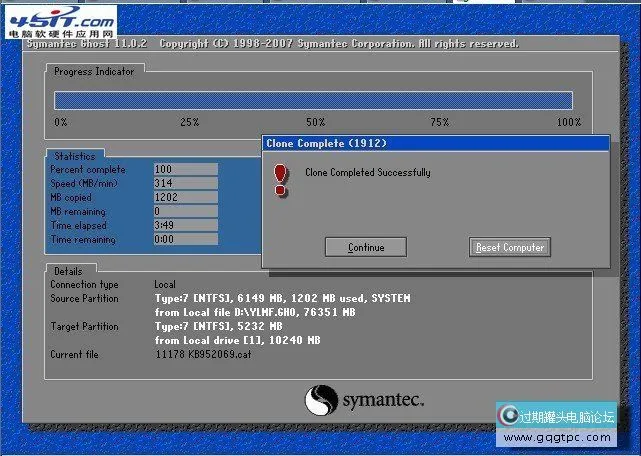Click the Reset Computer button
641x456 pixels.
[510, 247]
